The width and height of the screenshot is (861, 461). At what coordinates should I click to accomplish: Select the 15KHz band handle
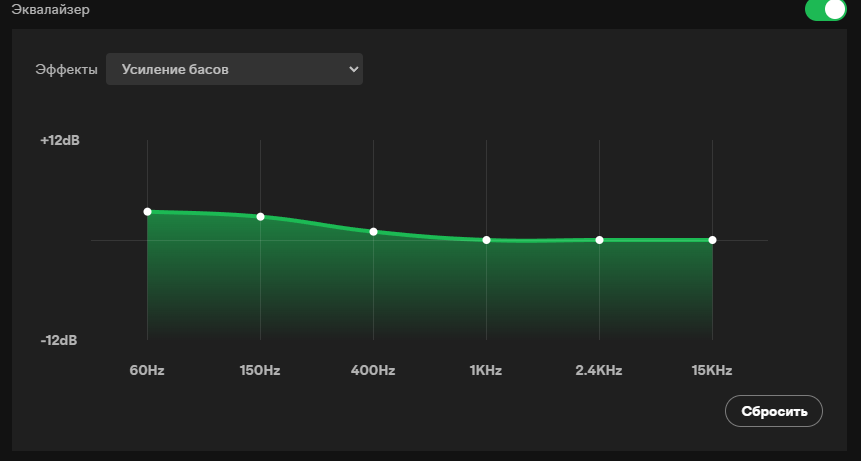click(712, 240)
